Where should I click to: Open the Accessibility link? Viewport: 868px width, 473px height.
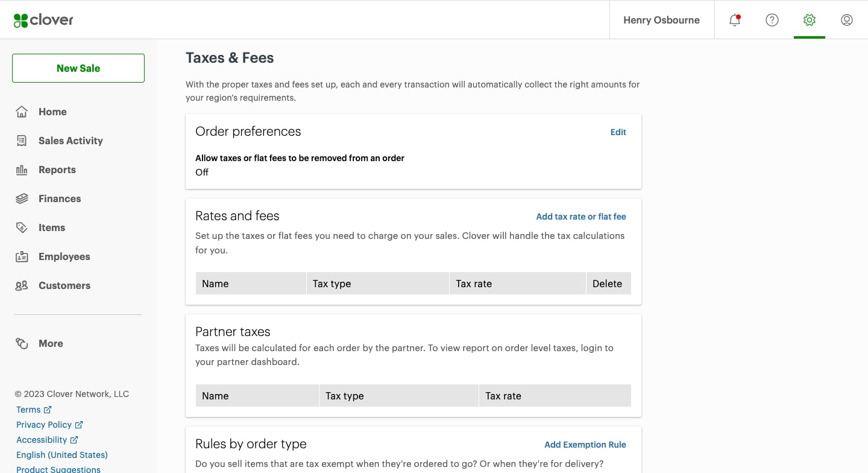(x=42, y=440)
